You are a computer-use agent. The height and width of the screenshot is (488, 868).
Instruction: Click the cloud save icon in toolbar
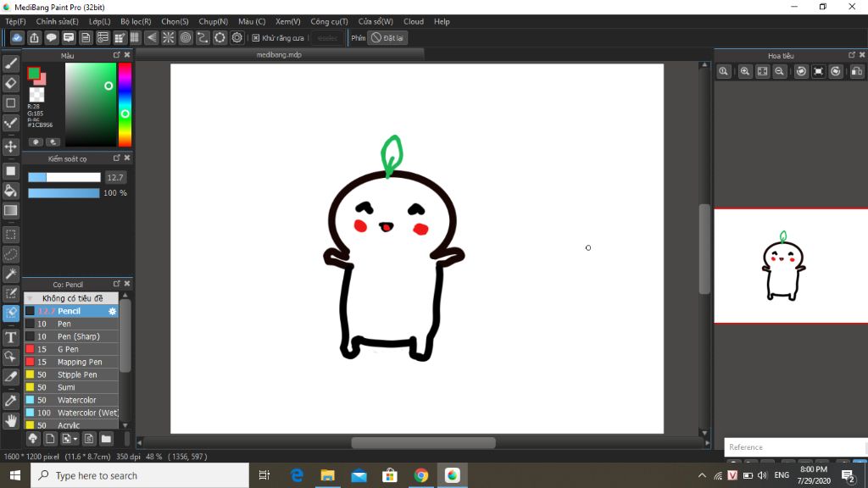17,37
